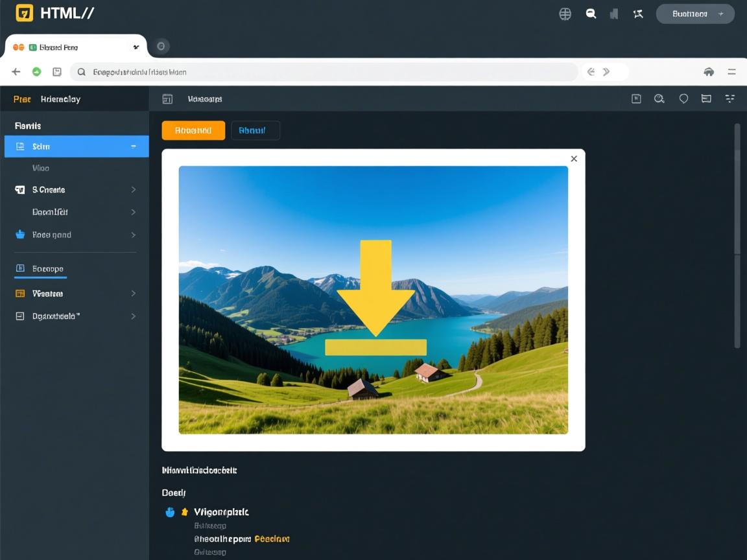Click the search magnifier icon in content toolbar

tap(659, 99)
